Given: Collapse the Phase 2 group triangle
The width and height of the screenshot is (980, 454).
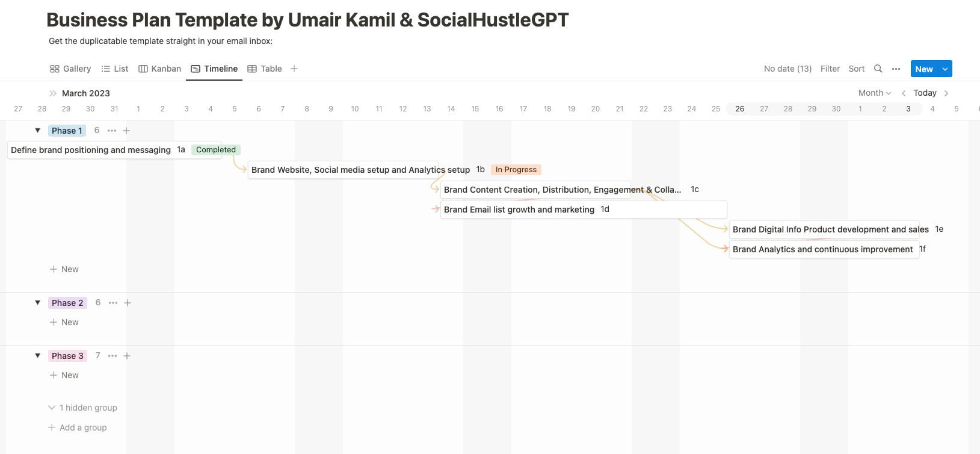Looking at the screenshot, I should coord(38,303).
